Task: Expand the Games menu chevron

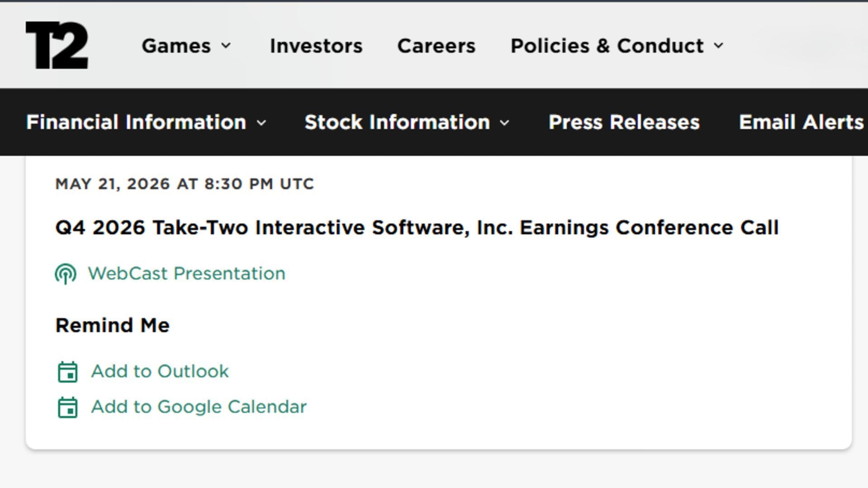Action: coord(226,46)
